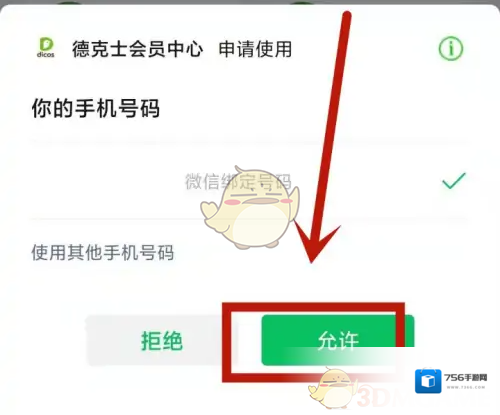Viewport: 500px width, 415px height.
Task: Tap the 拒绝 button
Action: tap(162, 341)
